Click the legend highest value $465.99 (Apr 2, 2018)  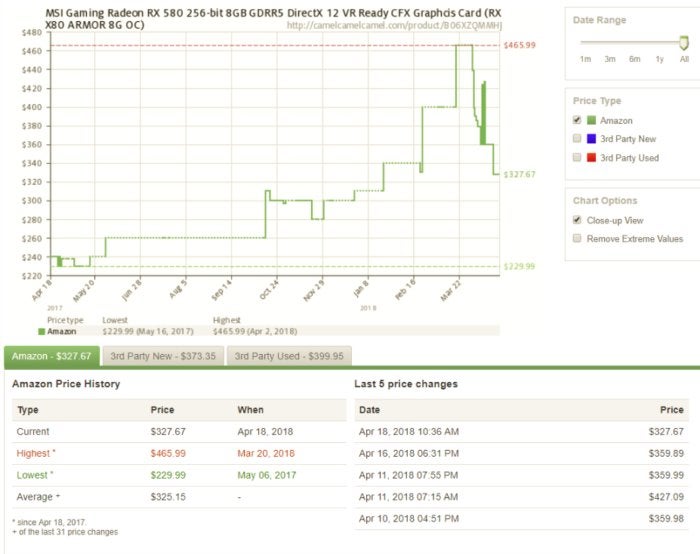click(x=255, y=331)
